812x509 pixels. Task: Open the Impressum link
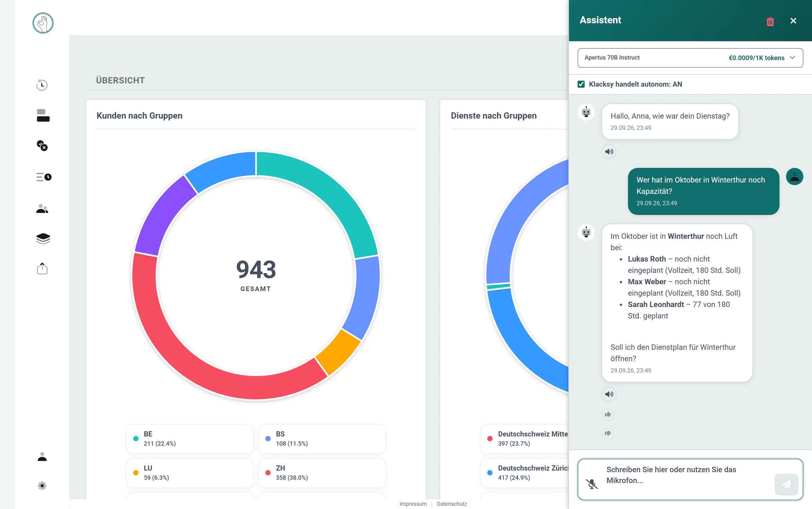point(413,504)
